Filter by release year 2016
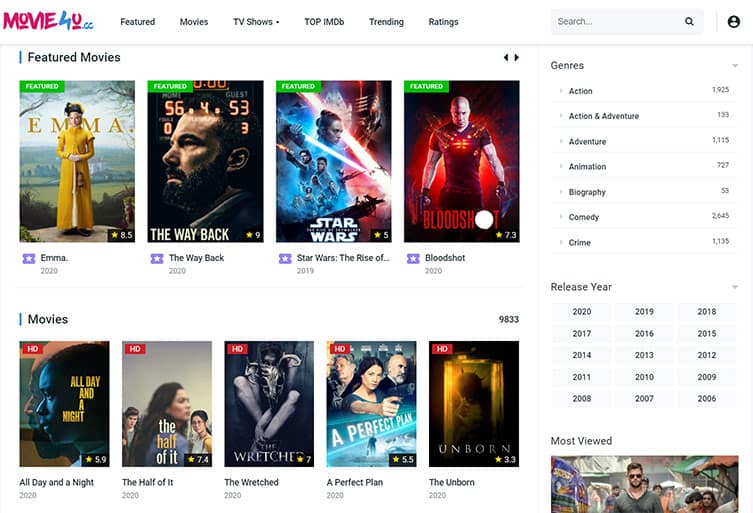The height and width of the screenshot is (513, 753). pyautogui.click(x=644, y=333)
